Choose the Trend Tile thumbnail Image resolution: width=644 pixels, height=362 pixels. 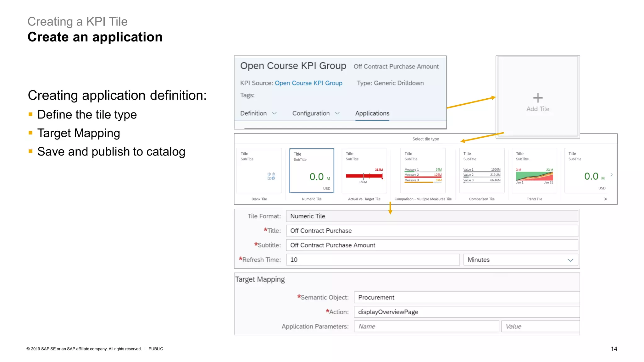[x=534, y=171]
